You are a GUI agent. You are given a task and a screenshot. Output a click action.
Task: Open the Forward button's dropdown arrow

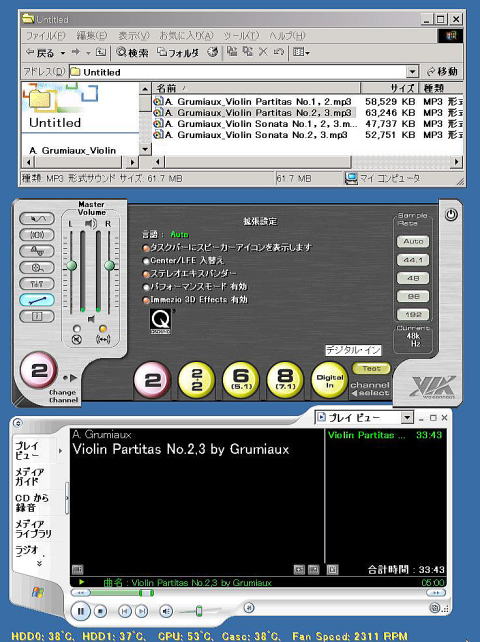[88, 53]
